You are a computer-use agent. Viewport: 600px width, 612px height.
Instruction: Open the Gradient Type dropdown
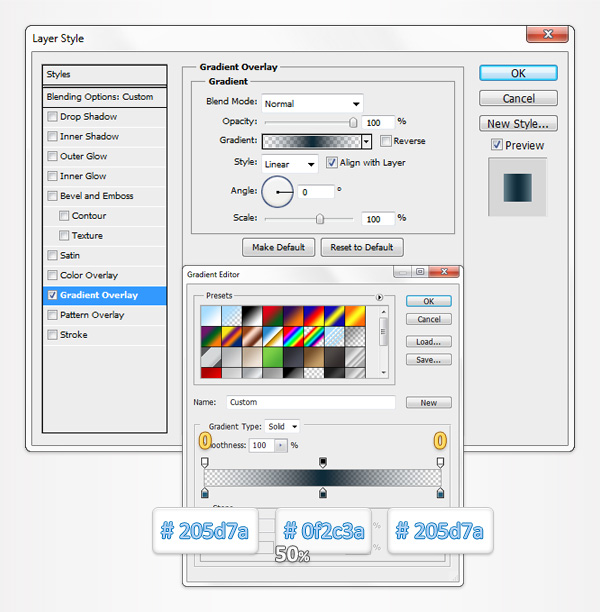(x=282, y=426)
